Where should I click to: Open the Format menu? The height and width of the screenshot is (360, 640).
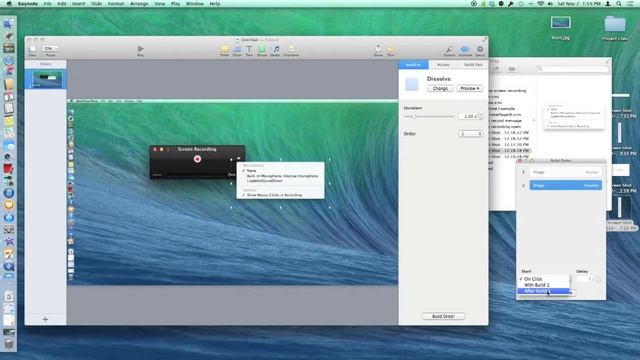point(116,4)
